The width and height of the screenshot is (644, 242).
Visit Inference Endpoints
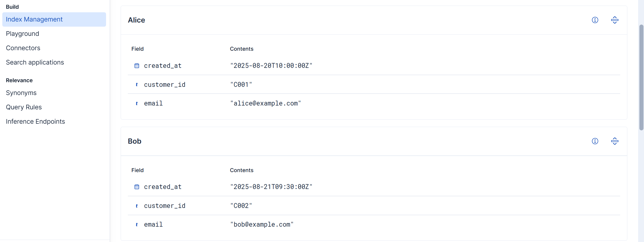[35, 121]
